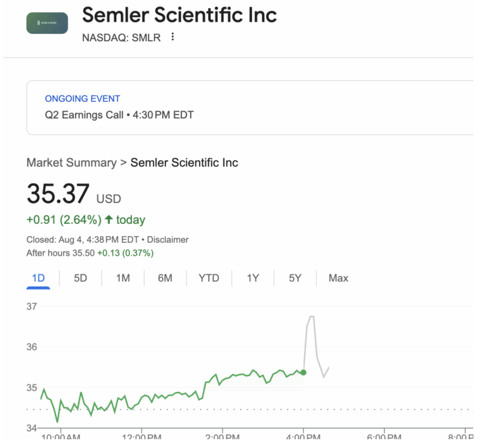Click the ONGOING EVENT label
Screen dimensions: 489x448
pyautogui.click(x=82, y=99)
